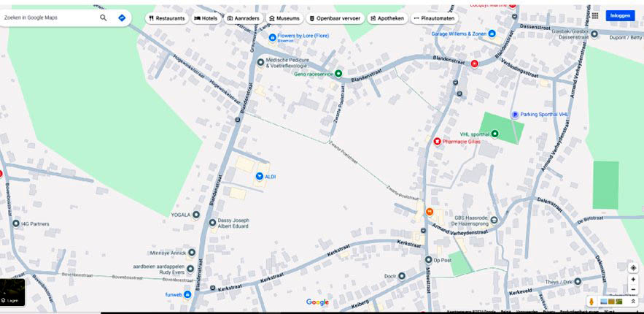Select the Hotels category chip
Viewport: 644px width, 314px height.
pyautogui.click(x=206, y=18)
